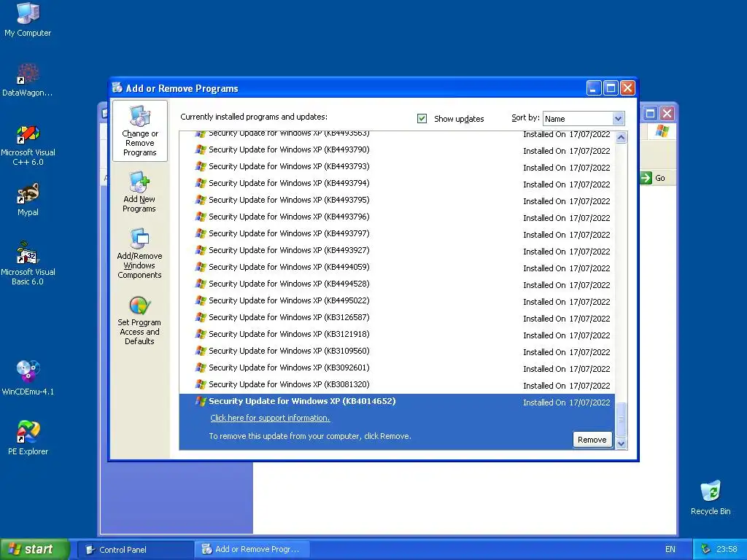The width and height of the screenshot is (747, 560).
Task: Select Microsoft Visual C++ 6.0 desktop icon
Action: click(x=28, y=145)
